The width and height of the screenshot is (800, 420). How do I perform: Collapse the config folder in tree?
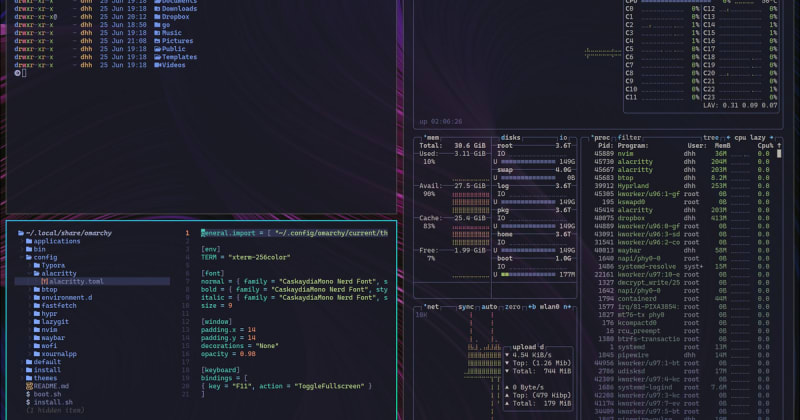(21, 257)
